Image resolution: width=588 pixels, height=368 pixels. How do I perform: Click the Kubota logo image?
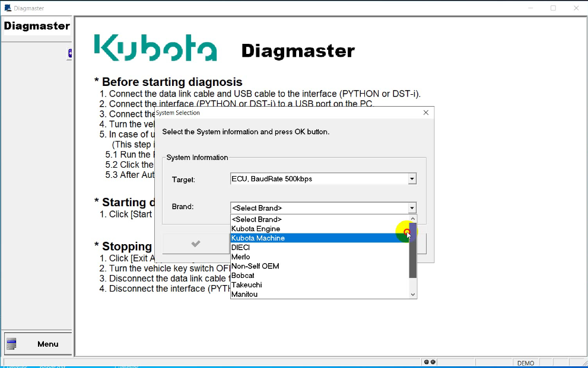(154, 49)
